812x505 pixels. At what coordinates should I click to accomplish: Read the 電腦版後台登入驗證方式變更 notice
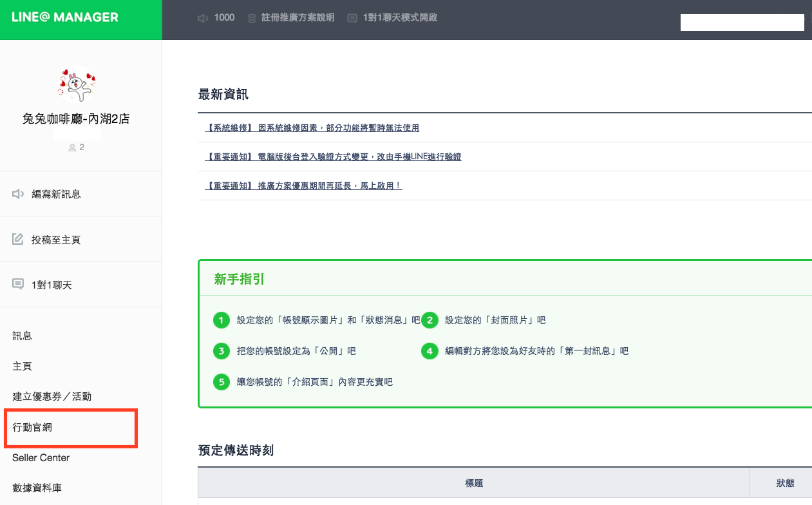click(333, 157)
